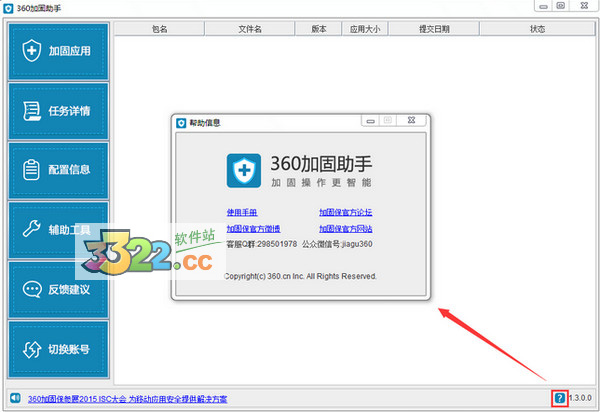Sort by the 包名 column header
Image resolution: width=600 pixels, height=412 pixels.
160,29
